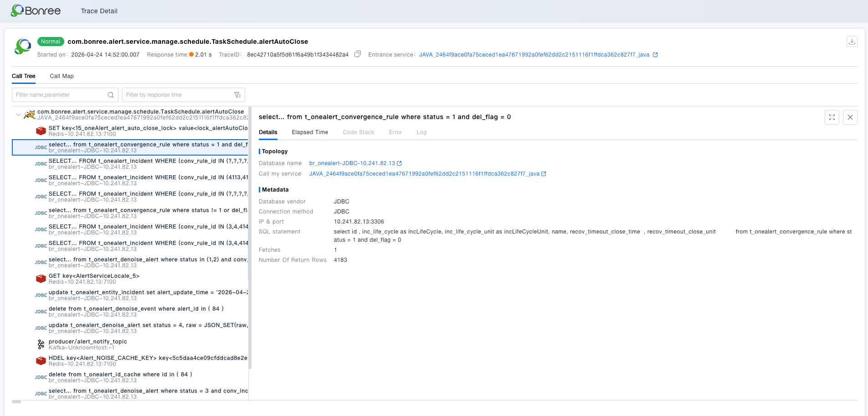Expand the detail panel to fullscreen
The height and width of the screenshot is (416, 868).
point(832,117)
